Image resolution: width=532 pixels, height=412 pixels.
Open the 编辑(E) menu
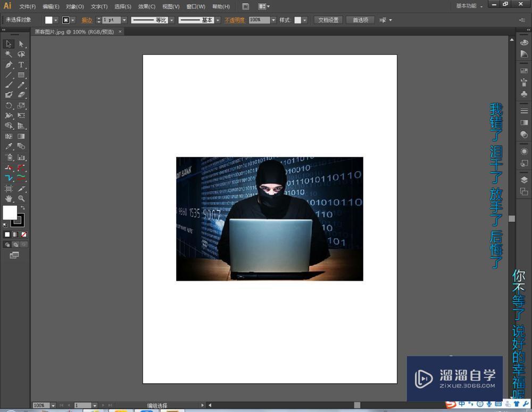[x=51, y=6]
